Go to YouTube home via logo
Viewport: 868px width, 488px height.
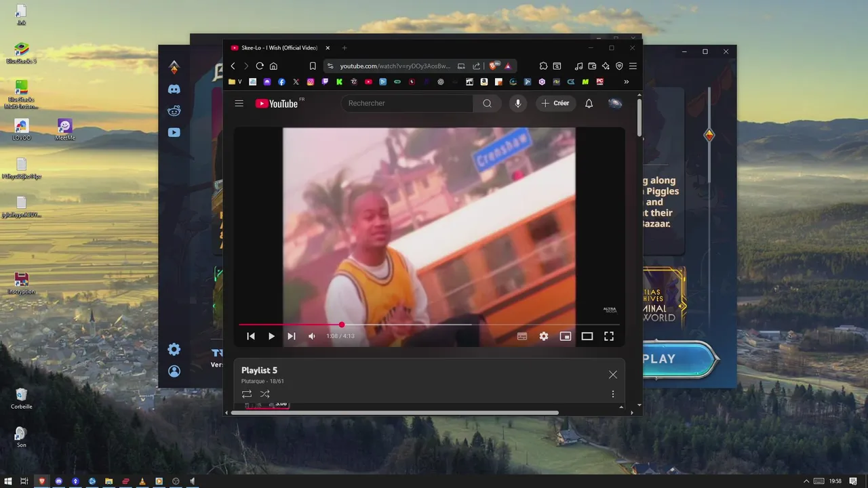pyautogui.click(x=277, y=104)
